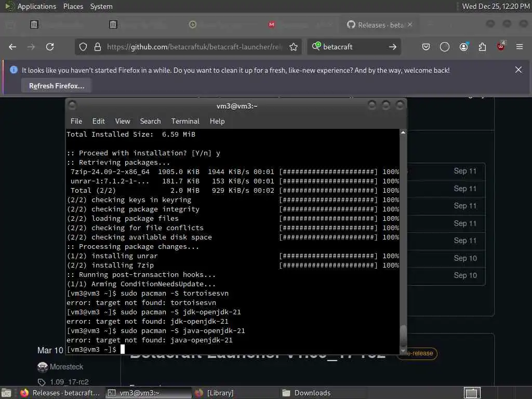Screen dimensions: 532x399
Task: Close the Releases · beta tab
Action: pyautogui.click(x=410, y=24)
